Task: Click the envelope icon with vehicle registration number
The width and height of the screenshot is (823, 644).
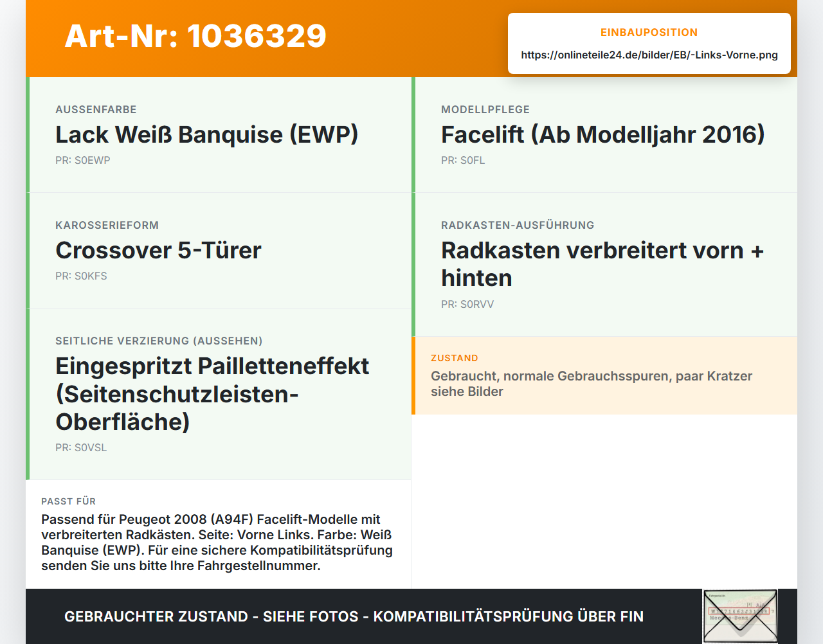Action: 740,616
